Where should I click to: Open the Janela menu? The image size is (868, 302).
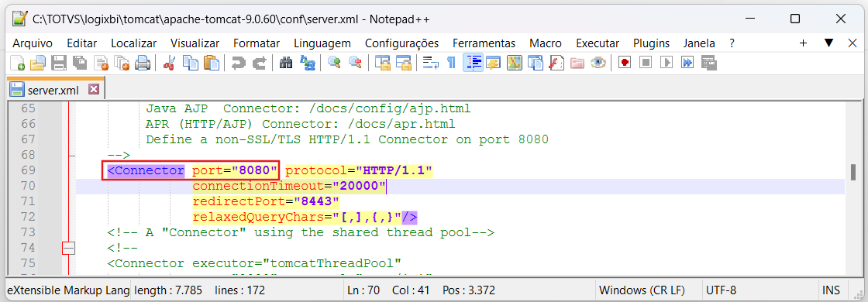click(x=699, y=43)
